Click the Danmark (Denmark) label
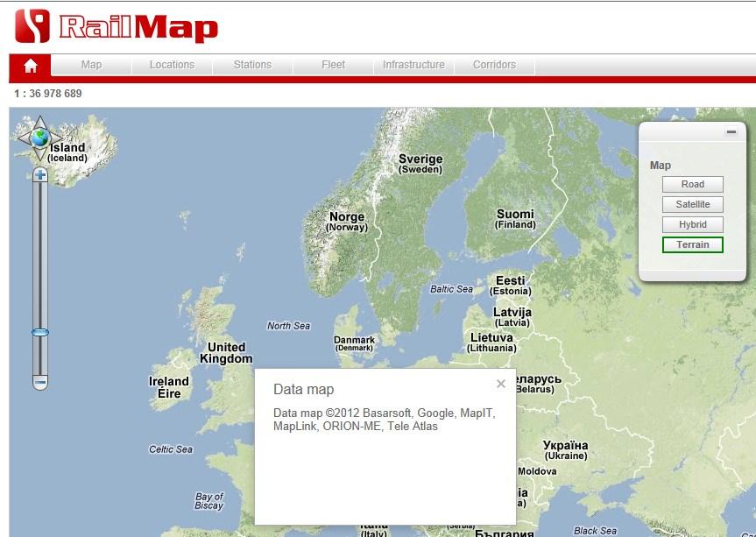The image size is (756, 537). (x=355, y=343)
